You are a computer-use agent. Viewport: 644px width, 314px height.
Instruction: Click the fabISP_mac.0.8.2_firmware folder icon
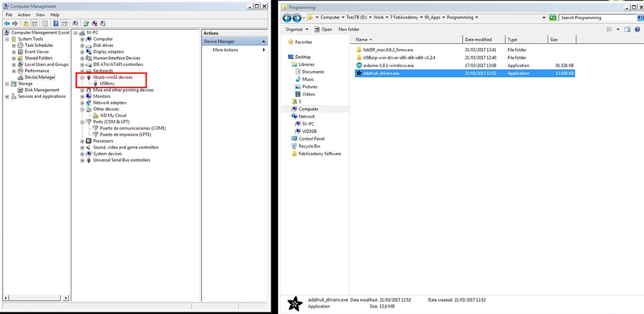359,50
